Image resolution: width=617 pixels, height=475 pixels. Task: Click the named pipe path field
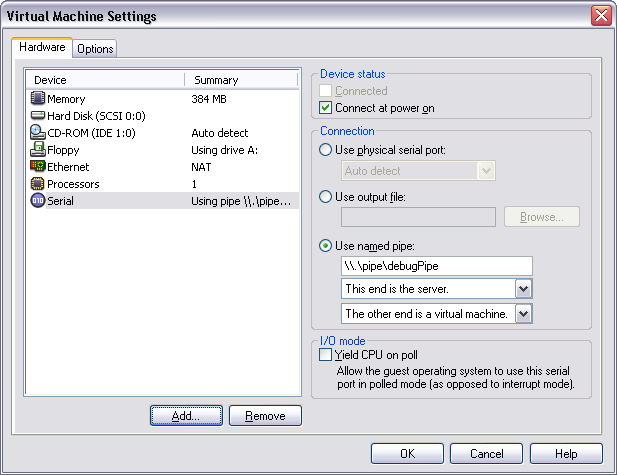(x=437, y=266)
